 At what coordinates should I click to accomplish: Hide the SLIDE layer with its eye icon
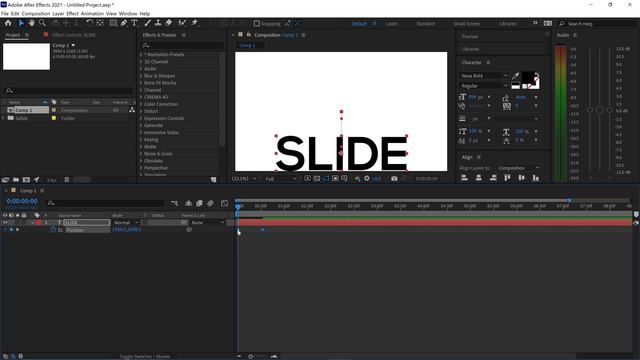pyautogui.click(x=5, y=222)
